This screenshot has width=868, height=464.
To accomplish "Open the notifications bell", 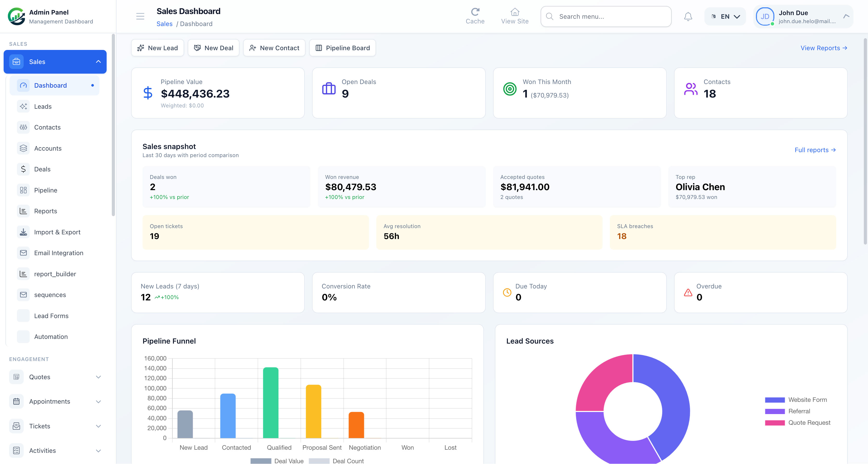I will pyautogui.click(x=688, y=16).
